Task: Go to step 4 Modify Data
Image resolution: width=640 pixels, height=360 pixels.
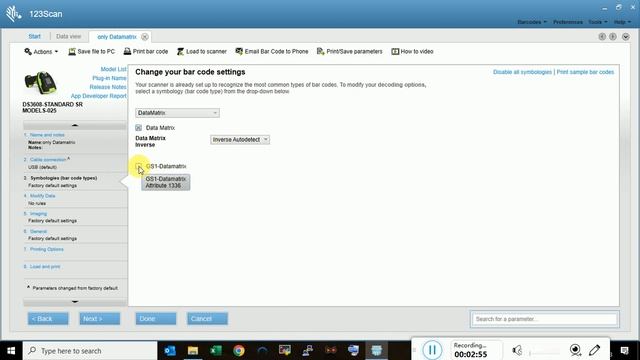Action: tap(42, 196)
